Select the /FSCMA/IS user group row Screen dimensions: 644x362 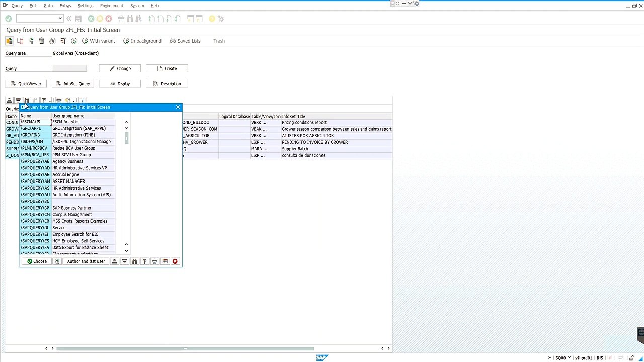pyautogui.click(x=67, y=122)
